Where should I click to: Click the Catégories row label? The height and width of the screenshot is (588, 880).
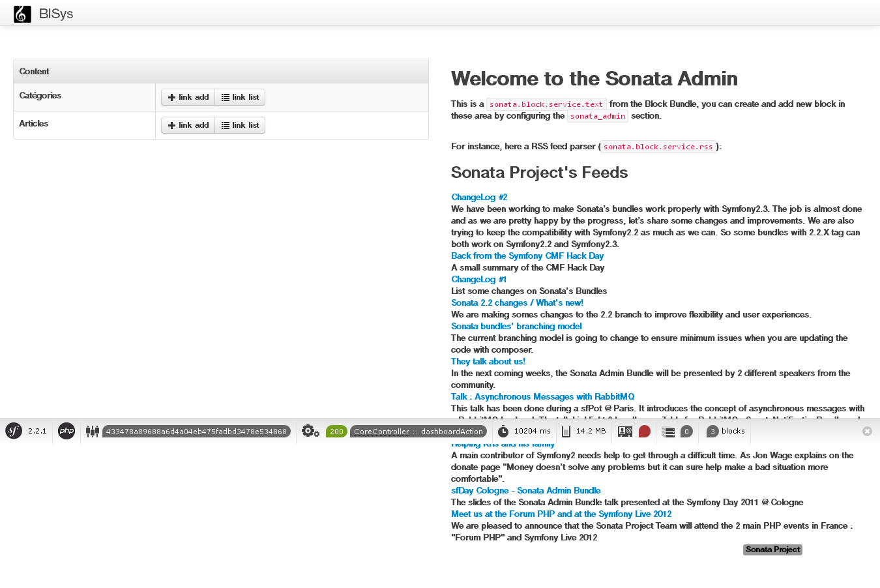40,95
